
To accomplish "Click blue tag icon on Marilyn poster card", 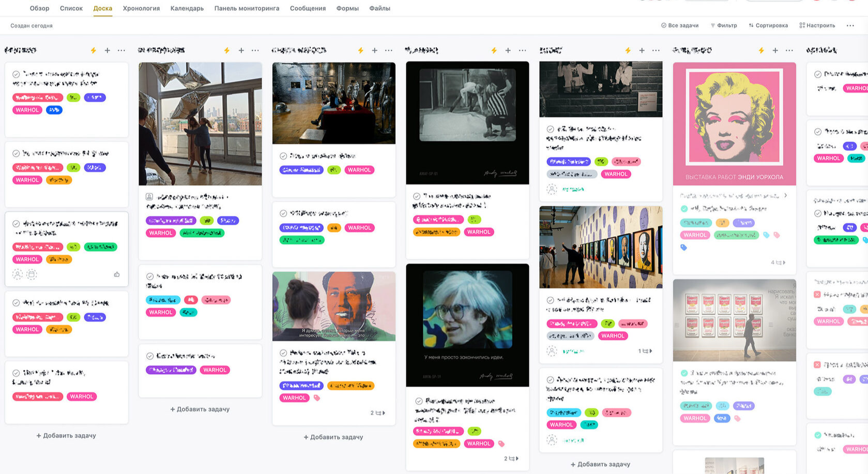I will click(x=684, y=248).
